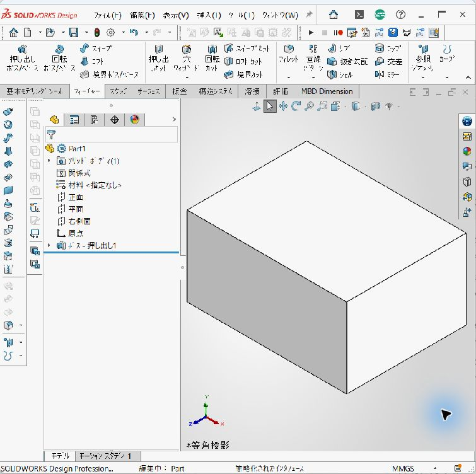476x474 pixels.
Task: Click the Zoom to Fit icon in view toolbar
Action: pos(309,107)
